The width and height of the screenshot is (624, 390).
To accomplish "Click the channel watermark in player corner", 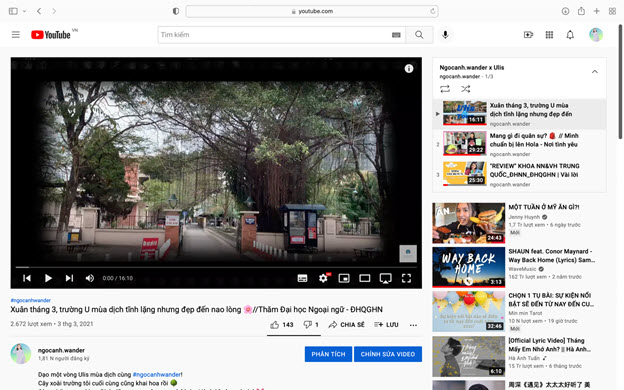I will tap(408, 254).
